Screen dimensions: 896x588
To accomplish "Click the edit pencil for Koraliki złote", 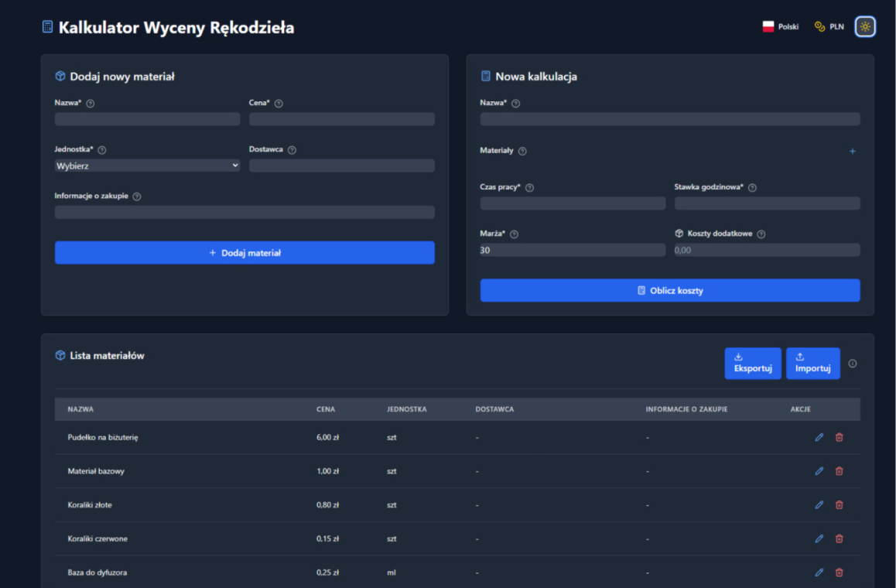I will (x=819, y=505).
